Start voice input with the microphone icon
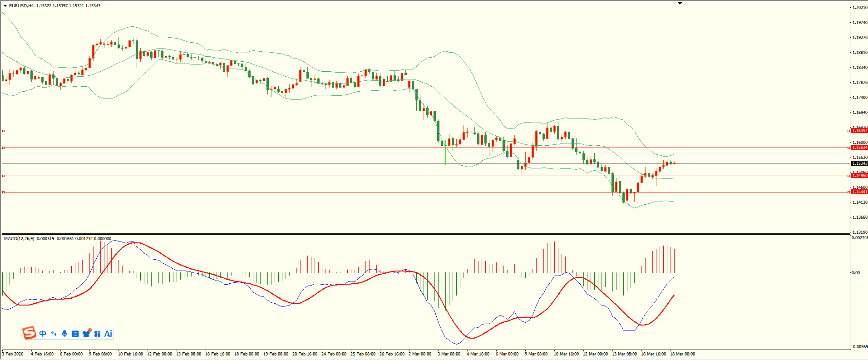This screenshot has width=868, height=360. click(x=64, y=334)
